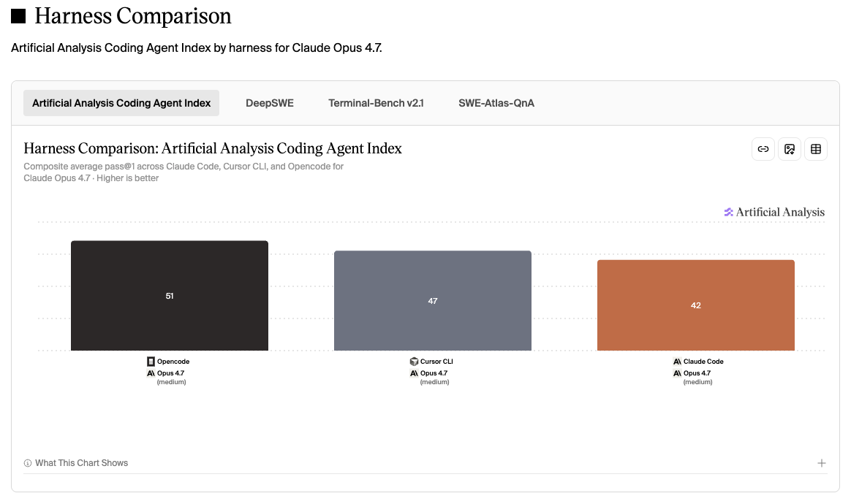Screen dimensions: 851x504
Task: Click Anthropic icon next to Opus 4.7 under Opencode
Action: [x=151, y=373]
